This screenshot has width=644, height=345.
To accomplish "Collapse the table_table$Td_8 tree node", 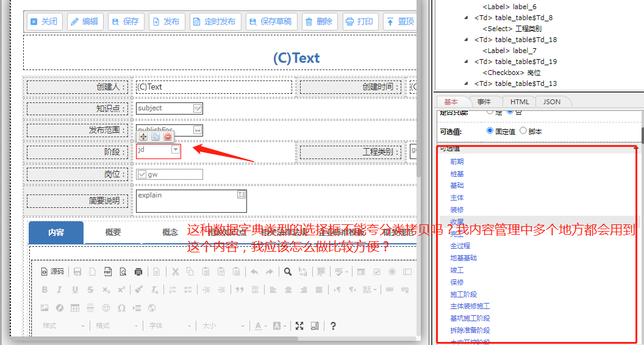I will (466, 18).
